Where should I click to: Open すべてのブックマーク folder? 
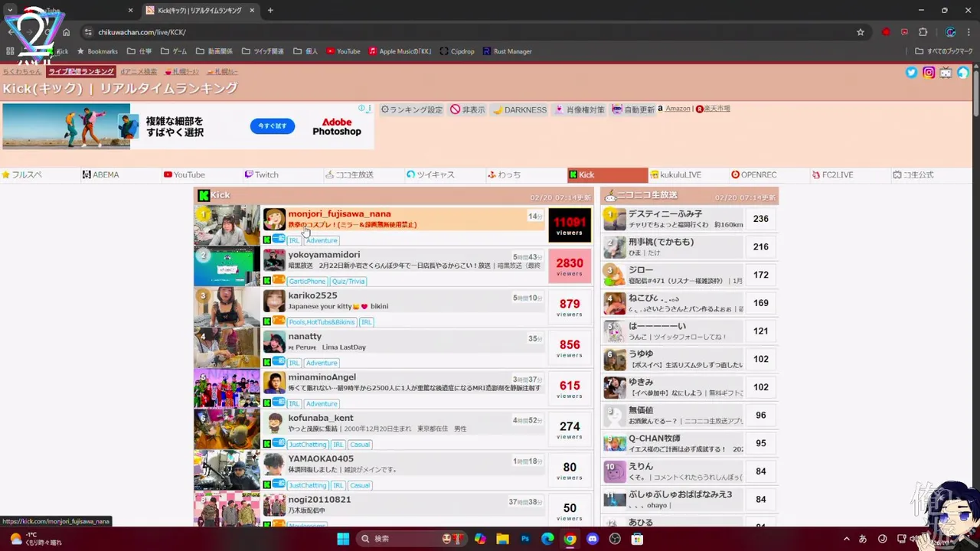(944, 51)
